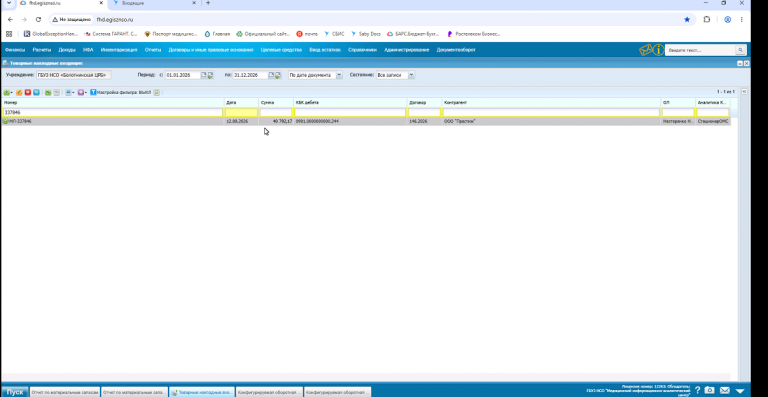Viewport: 768px width, 397px height.
Task: Click the magnifier search button in the header
Action: pyautogui.click(x=741, y=50)
